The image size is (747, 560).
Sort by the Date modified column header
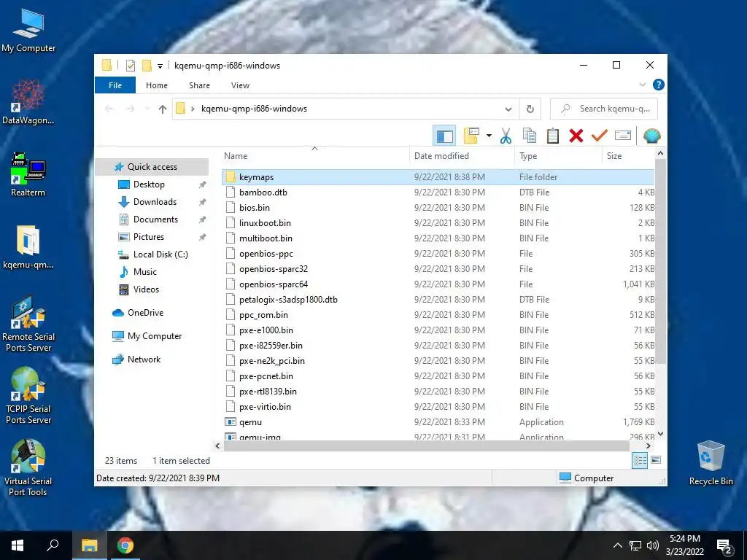click(x=462, y=156)
